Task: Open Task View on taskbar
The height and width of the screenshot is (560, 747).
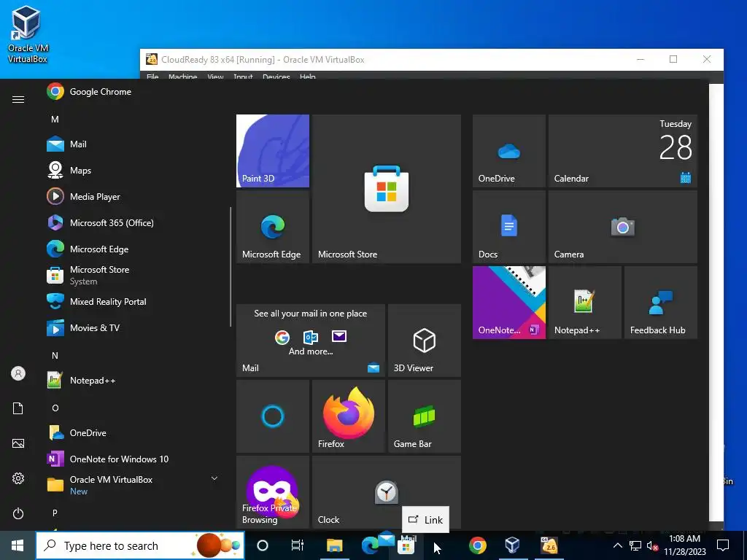Action: [298, 545]
